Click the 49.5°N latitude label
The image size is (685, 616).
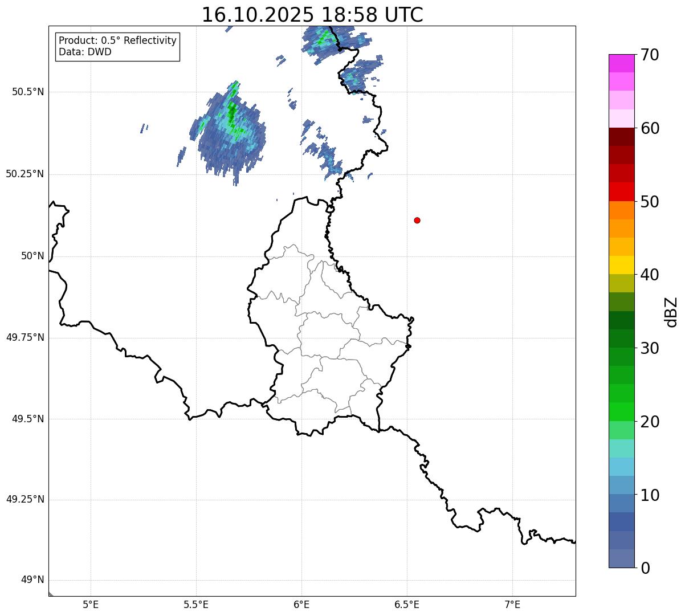28,419
